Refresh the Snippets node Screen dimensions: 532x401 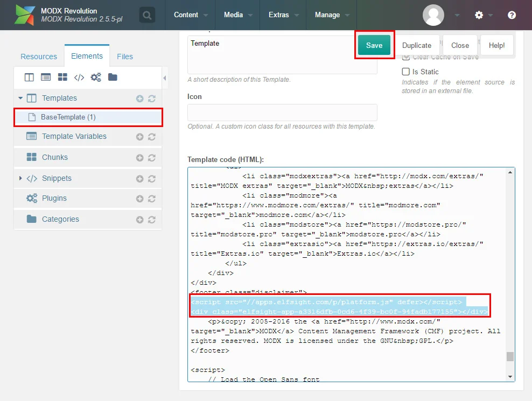point(152,179)
